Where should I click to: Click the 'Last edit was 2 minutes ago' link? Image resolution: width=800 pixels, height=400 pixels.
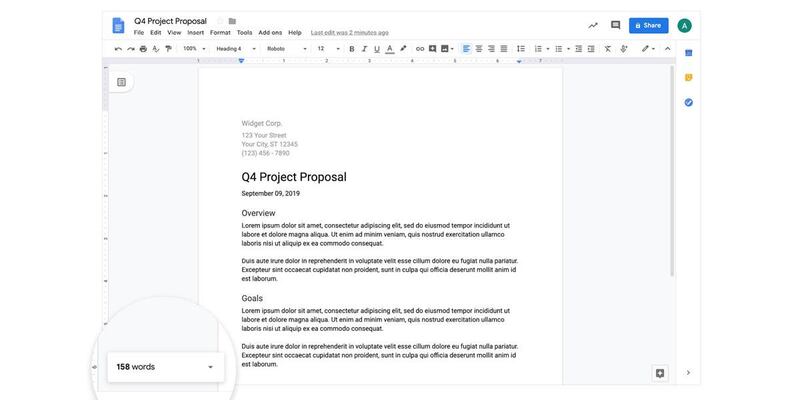pyautogui.click(x=348, y=32)
